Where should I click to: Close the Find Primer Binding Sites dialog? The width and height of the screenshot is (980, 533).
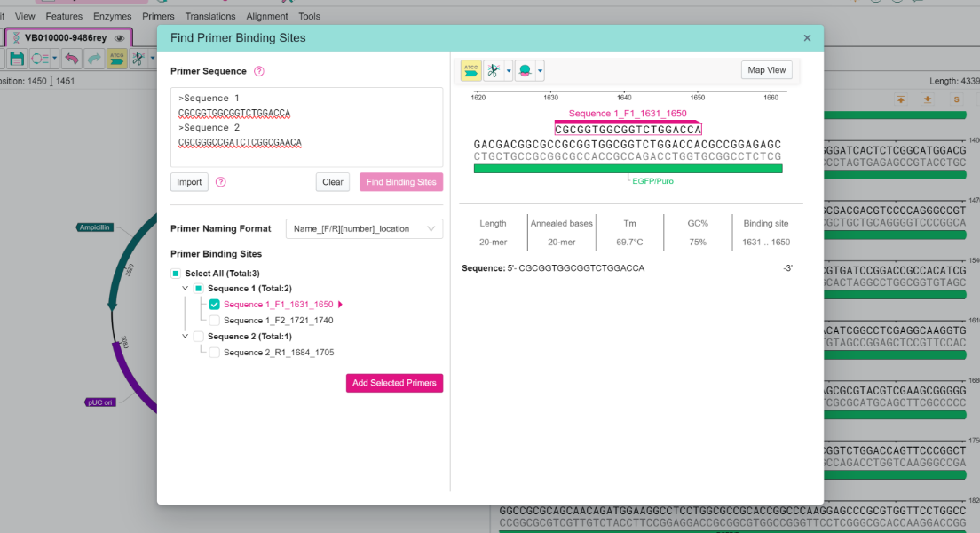point(807,38)
